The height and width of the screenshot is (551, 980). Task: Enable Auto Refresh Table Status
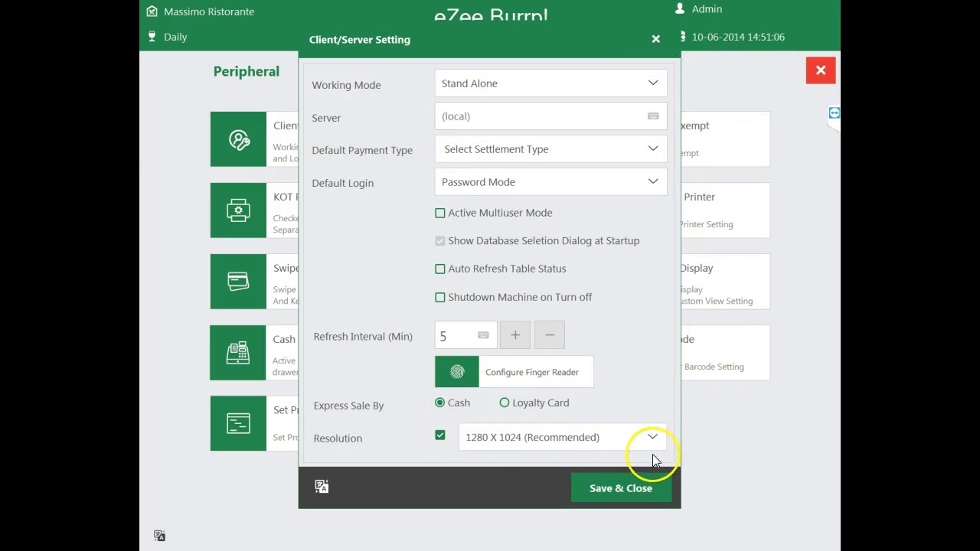440,269
